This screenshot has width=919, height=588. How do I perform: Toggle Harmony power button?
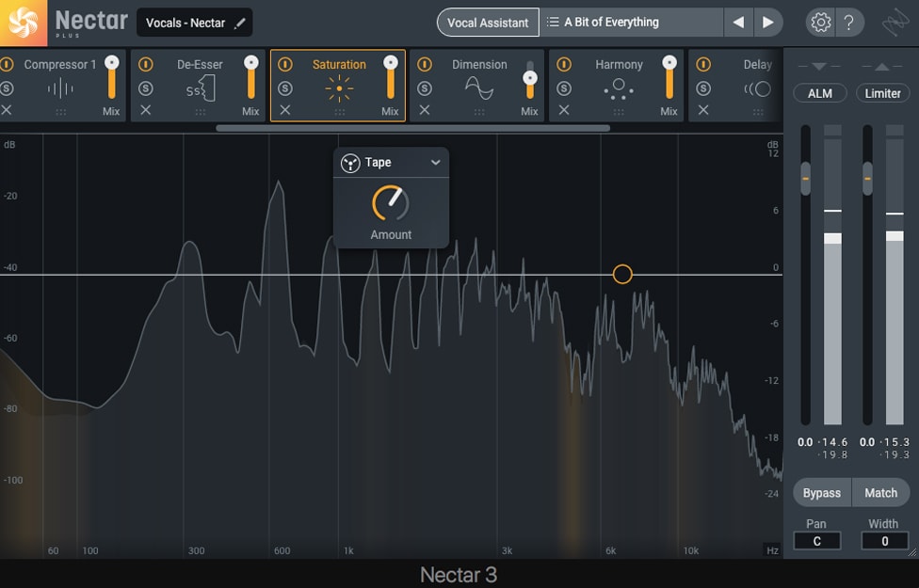point(564,64)
